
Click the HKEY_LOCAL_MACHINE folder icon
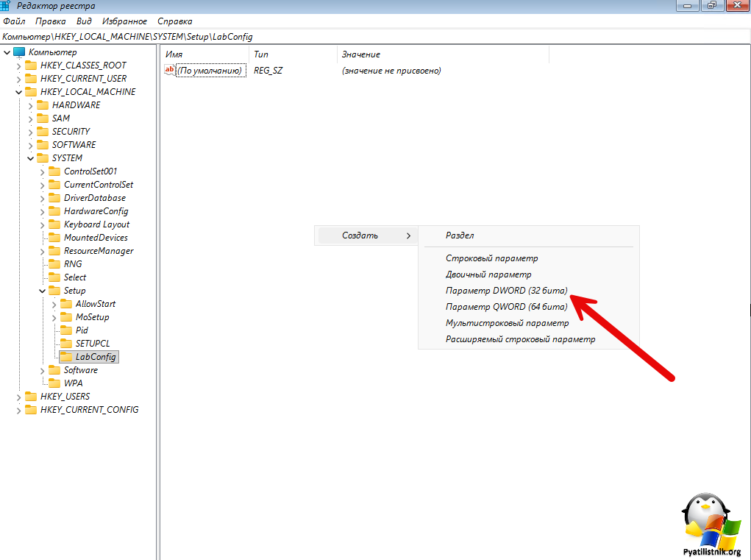[31, 92]
